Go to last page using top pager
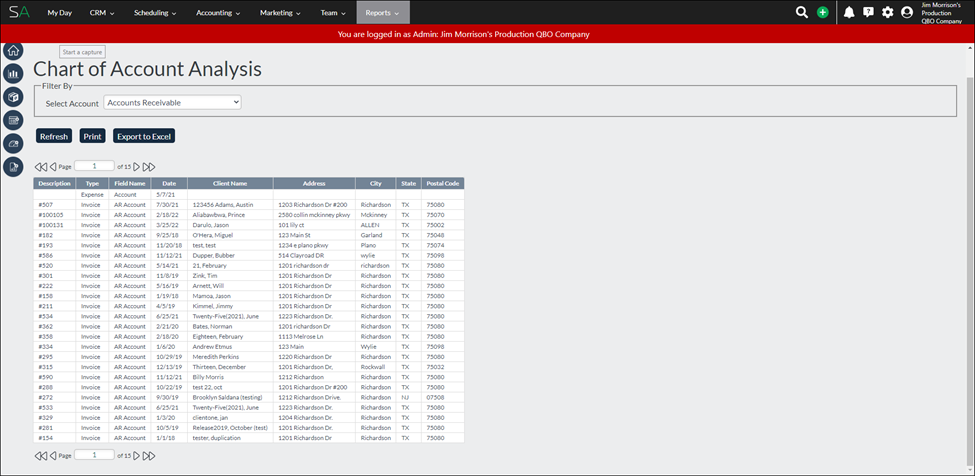The width and height of the screenshot is (975, 476). pyautogui.click(x=149, y=167)
